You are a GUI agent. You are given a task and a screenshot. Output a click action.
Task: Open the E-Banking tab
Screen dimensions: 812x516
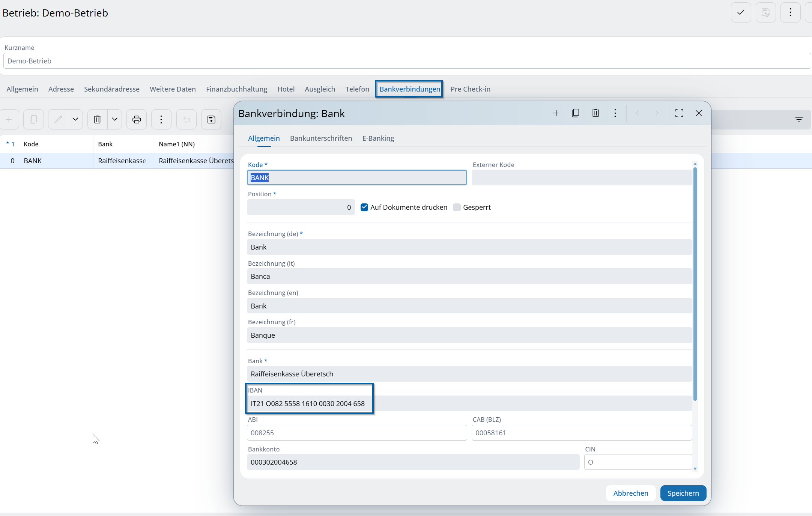pos(378,138)
